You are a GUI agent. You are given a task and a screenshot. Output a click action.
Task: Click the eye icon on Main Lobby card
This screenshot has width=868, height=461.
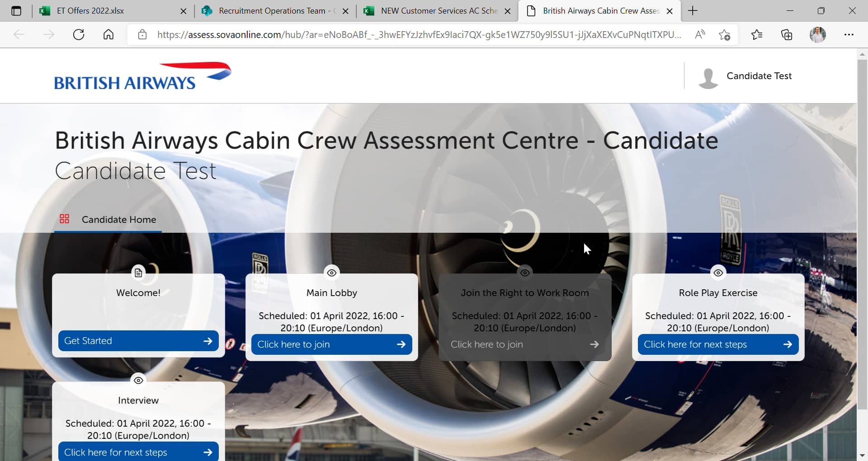pos(331,273)
